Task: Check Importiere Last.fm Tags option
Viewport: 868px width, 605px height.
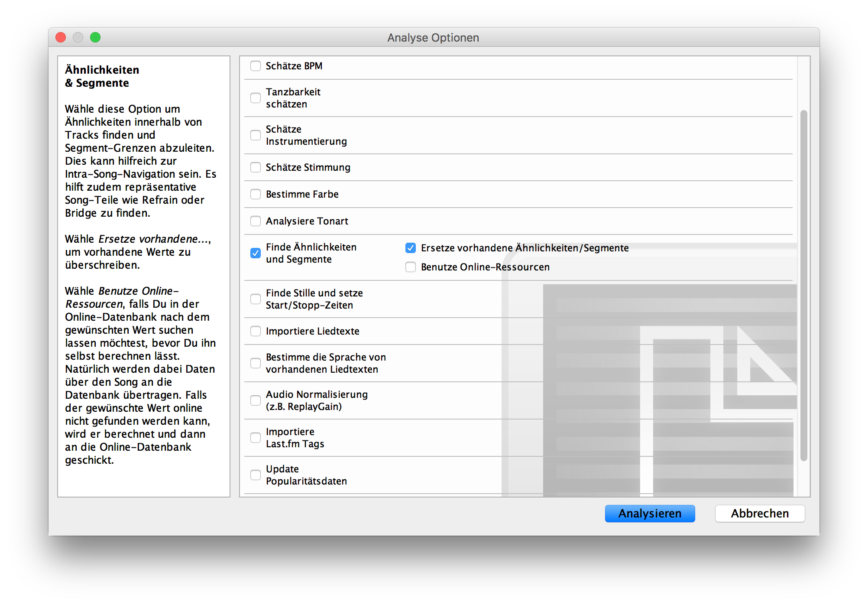Action: click(x=256, y=438)
